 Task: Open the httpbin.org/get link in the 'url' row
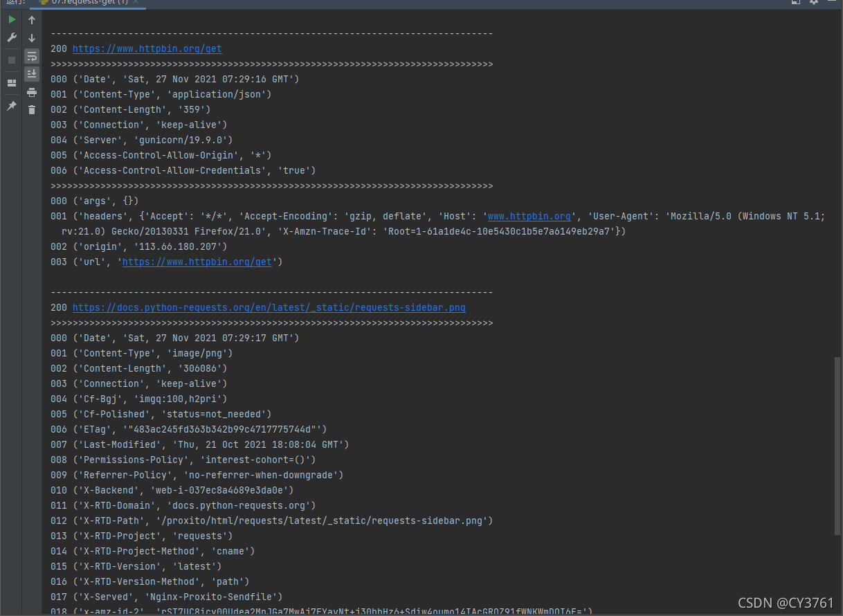pyautogui.click(x=197, y=262)
